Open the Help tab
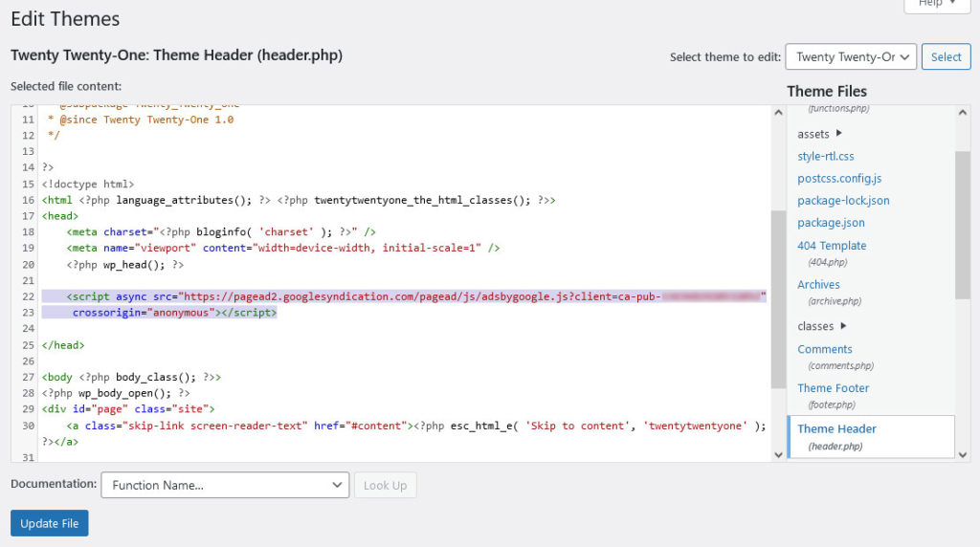This screenshot has width=980, height=547. 937,5
